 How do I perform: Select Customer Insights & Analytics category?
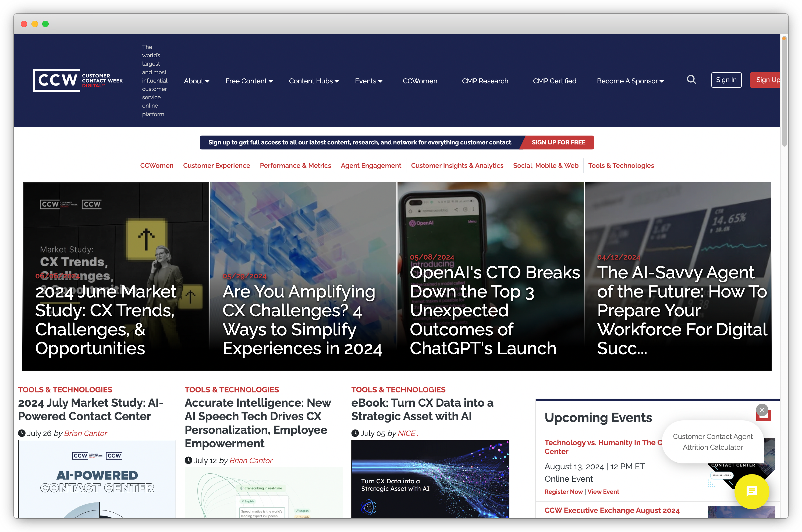click(457, 166)
